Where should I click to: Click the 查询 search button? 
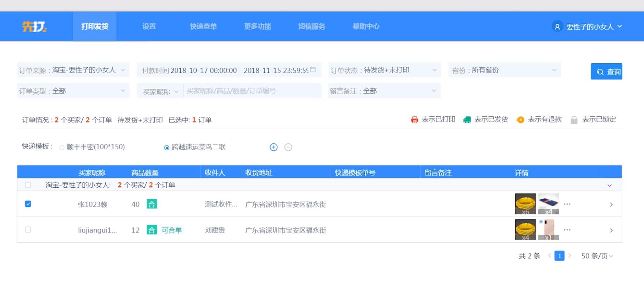[x=607, y=71]
